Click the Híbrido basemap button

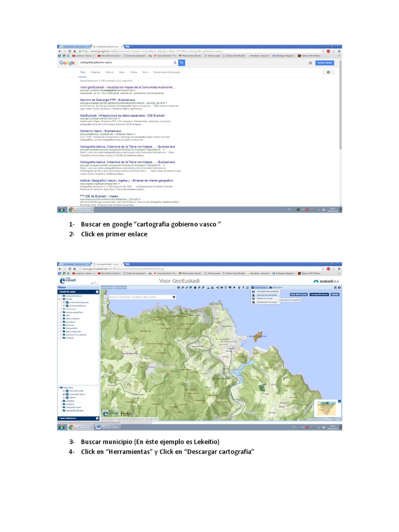click(335, 295)
